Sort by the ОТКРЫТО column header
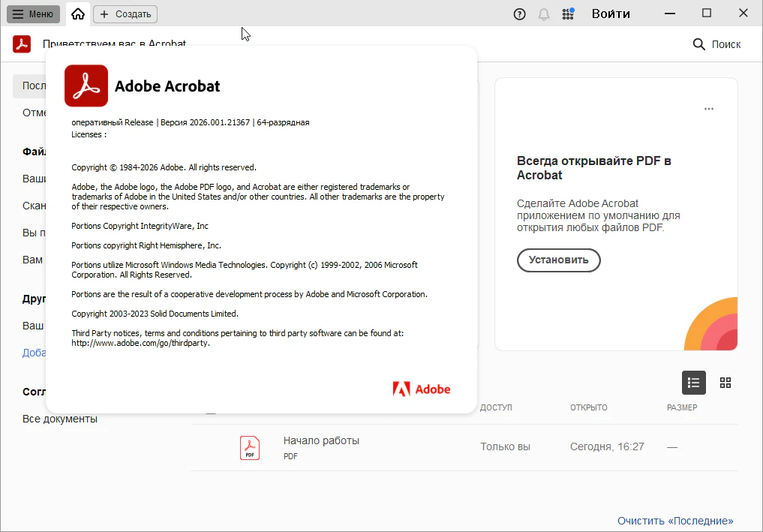This screenshot has height=532, width=763. pyautogui.click(x=588, y=407)
